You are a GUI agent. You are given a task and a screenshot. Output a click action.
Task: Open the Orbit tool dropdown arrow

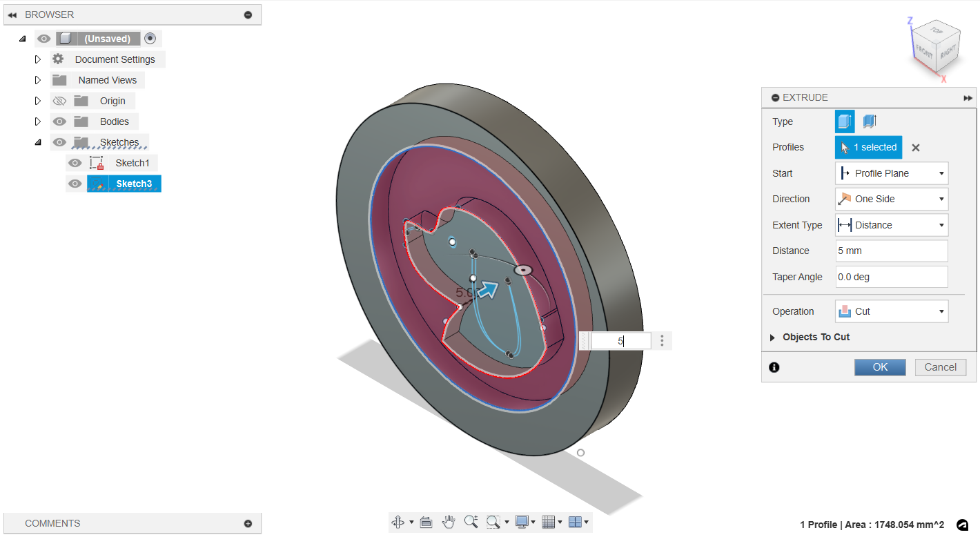click(412, 523)
